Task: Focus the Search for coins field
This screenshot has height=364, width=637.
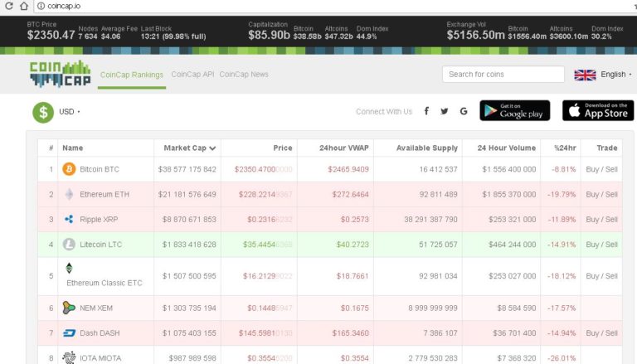Action: 503,74
